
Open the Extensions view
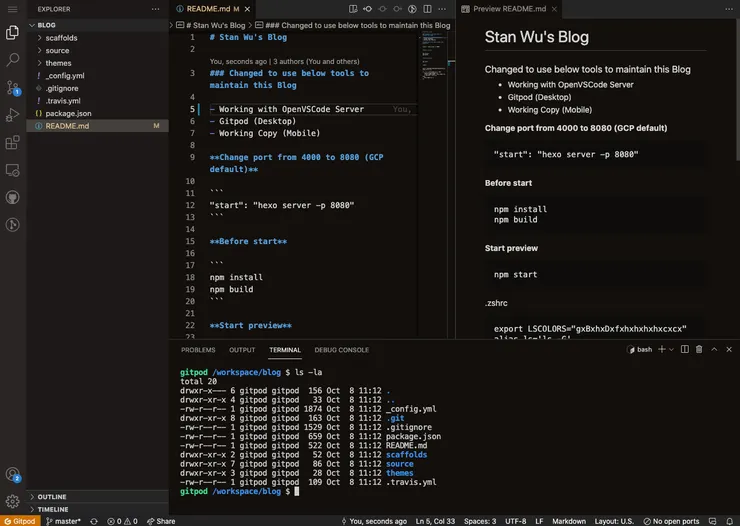point(13,143)
